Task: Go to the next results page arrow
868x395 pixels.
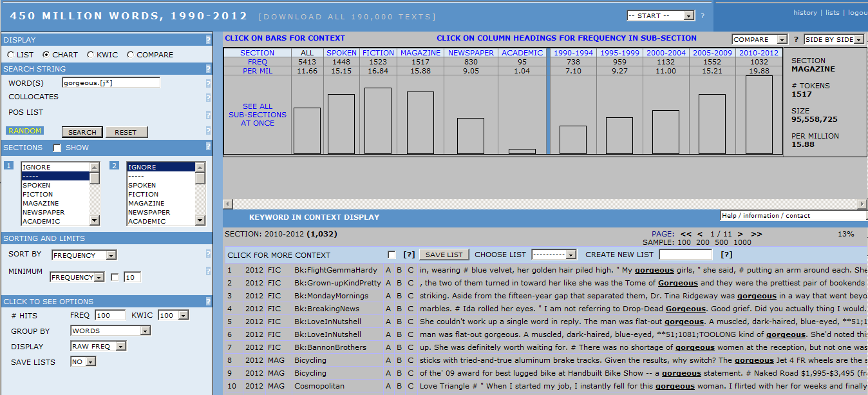Action: [740, 234]
